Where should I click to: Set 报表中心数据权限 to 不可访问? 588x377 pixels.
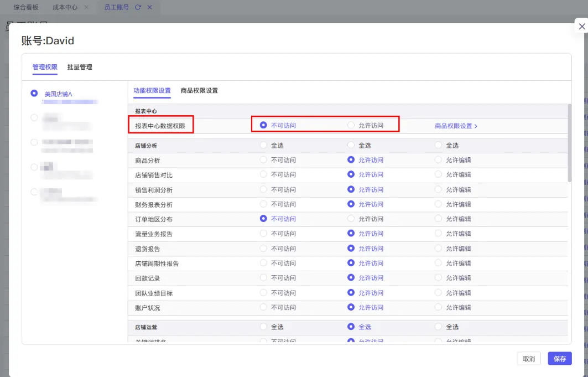(263, 125)
